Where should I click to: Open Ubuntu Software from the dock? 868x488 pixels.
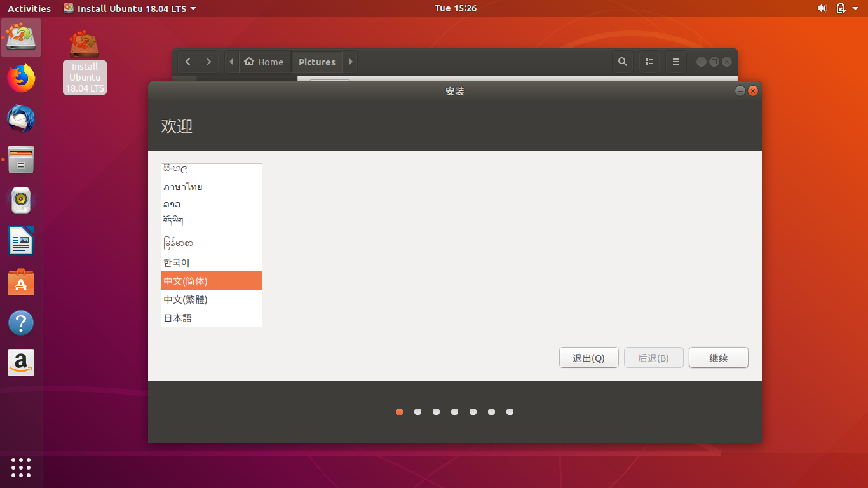click(x=21, y=281)
